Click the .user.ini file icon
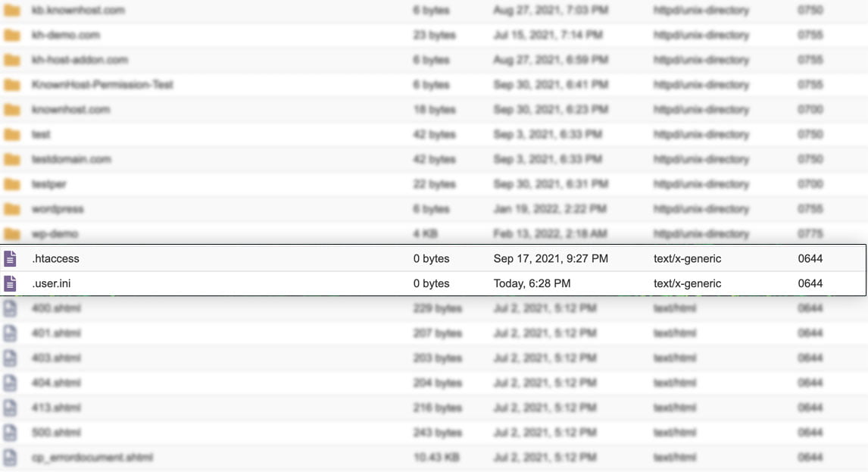 click(x=9, y=283)
